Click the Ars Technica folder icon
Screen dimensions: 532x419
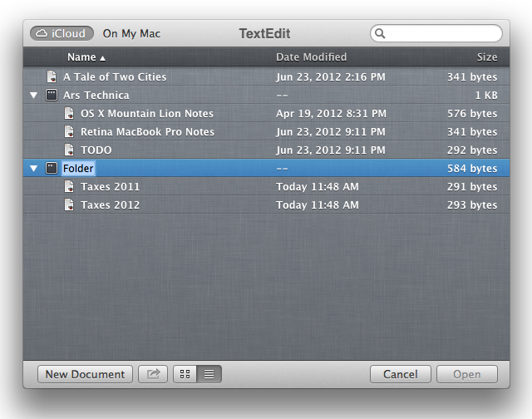click(52, 95)
